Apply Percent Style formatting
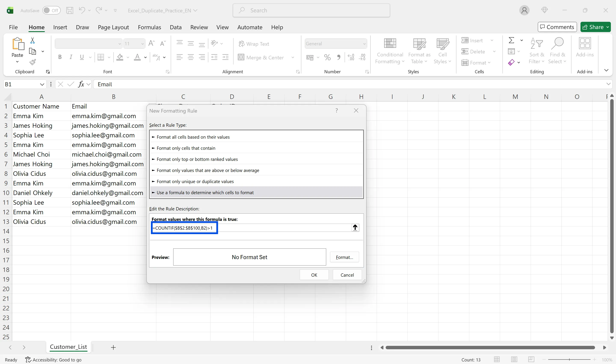The image size is (616, 364). pos(327,57)
